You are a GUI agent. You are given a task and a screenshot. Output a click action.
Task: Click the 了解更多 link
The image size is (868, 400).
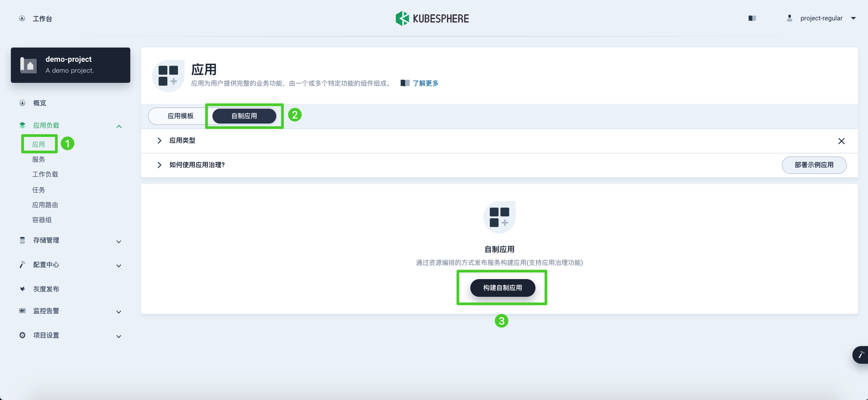click(426, 83)
